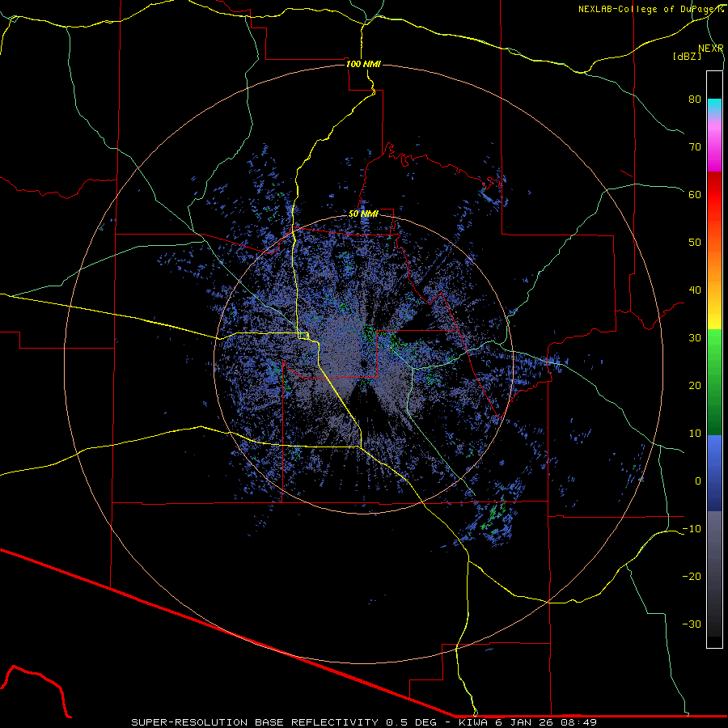Screen dimensions: 728x728
Task: Click the bright green segment of color bar
Action: pos(714,346)
